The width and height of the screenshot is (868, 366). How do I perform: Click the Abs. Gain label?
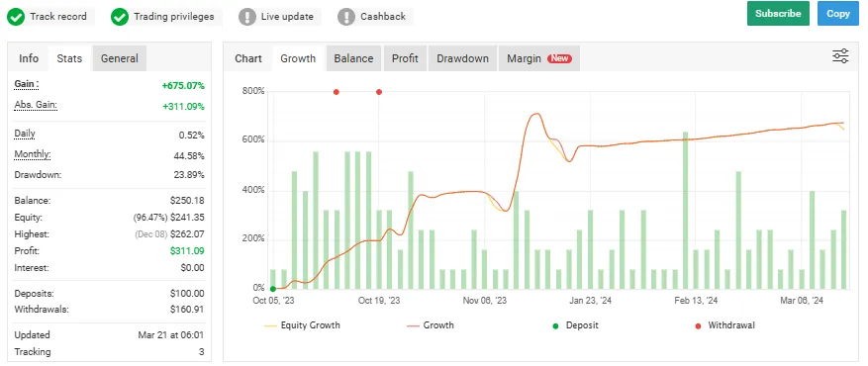36,105
